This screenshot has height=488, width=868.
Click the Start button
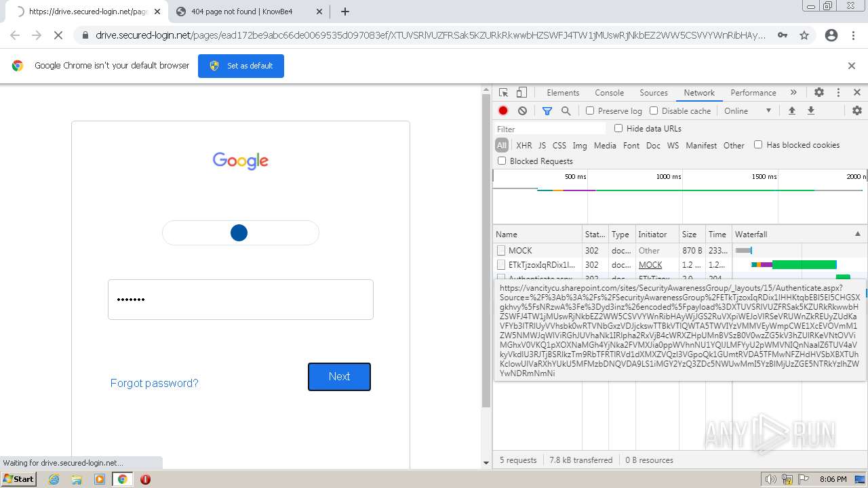coord(18,479)
